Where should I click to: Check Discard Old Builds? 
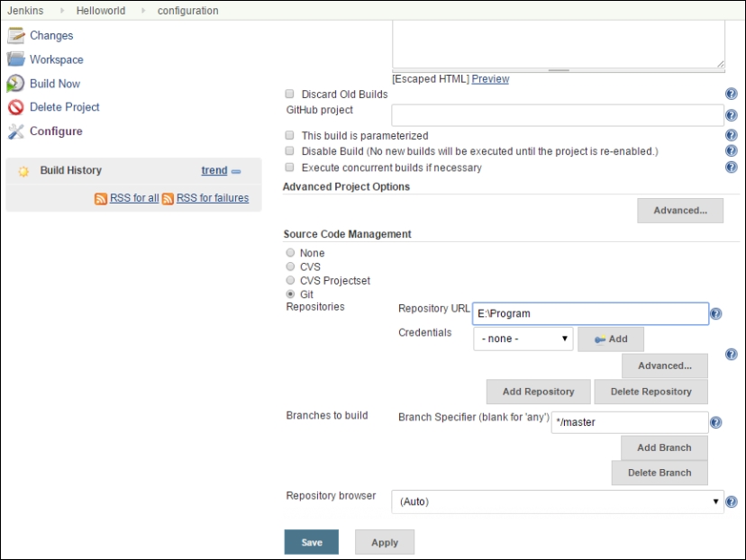click(289, 94)
